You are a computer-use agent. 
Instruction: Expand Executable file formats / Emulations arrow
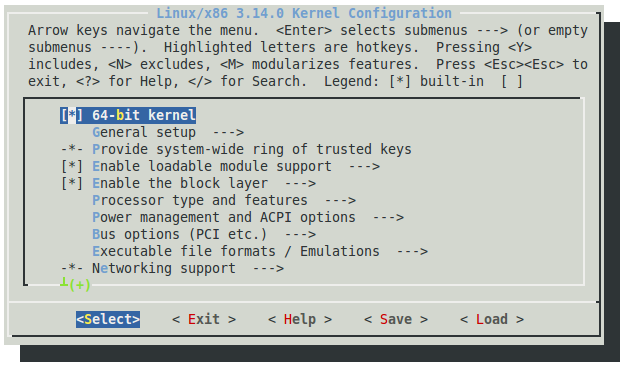(412, 251)
